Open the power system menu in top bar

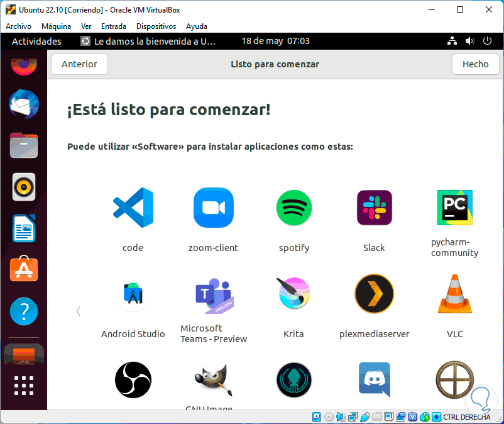(487, 41)
